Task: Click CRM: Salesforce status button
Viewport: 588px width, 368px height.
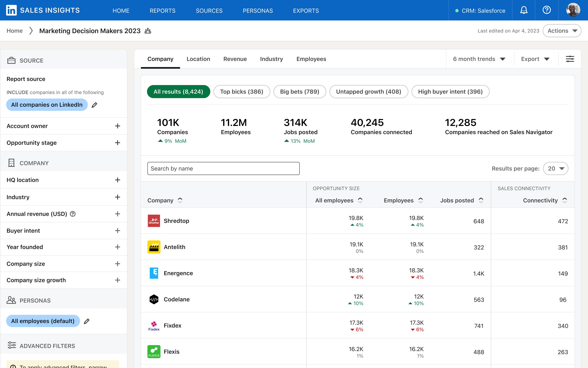Action: pos(480,10)
